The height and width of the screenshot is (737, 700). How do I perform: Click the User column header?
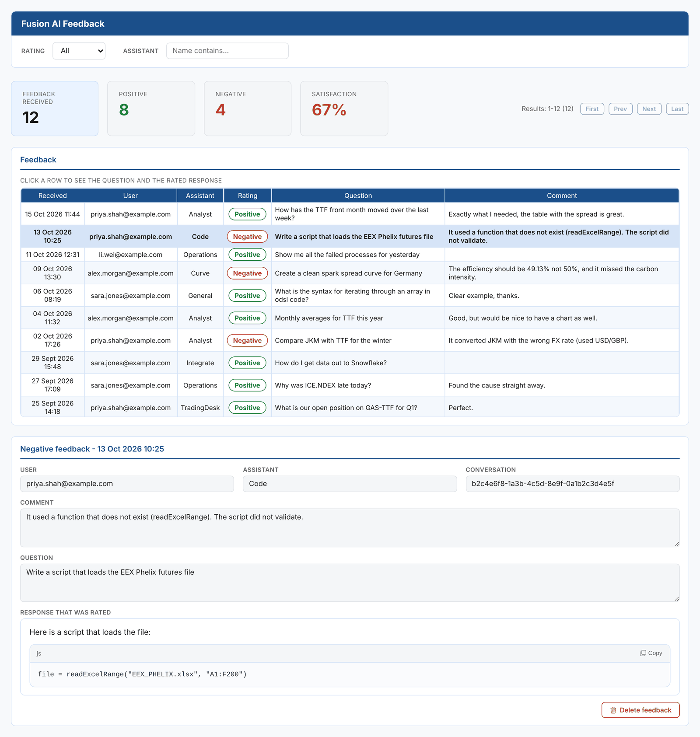130,196
